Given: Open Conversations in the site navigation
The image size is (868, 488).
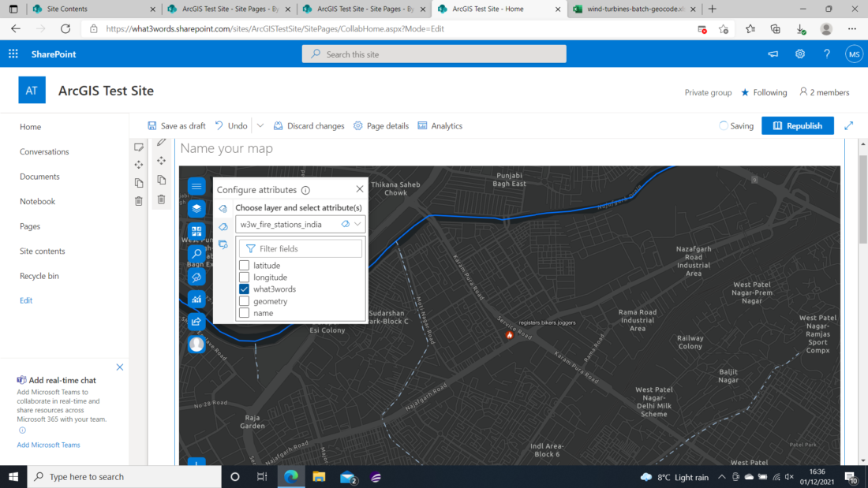Looking at the screenshot, I should [44, 151].
